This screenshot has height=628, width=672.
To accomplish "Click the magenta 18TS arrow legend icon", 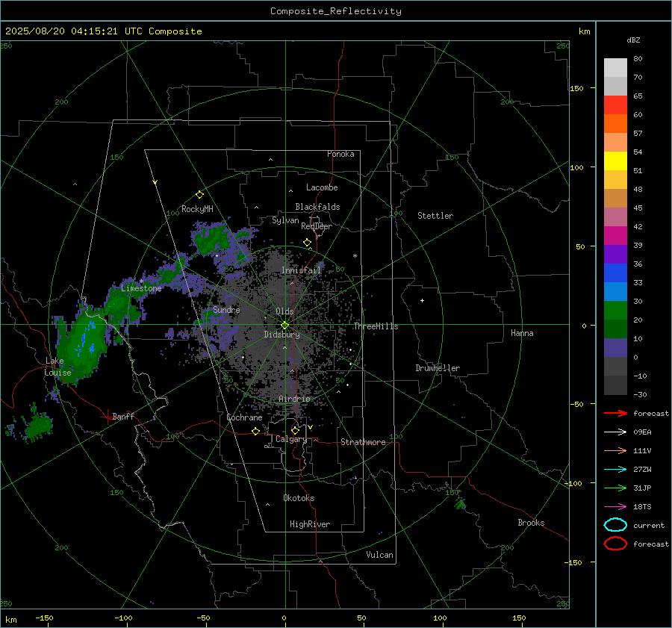I will 615,507.
